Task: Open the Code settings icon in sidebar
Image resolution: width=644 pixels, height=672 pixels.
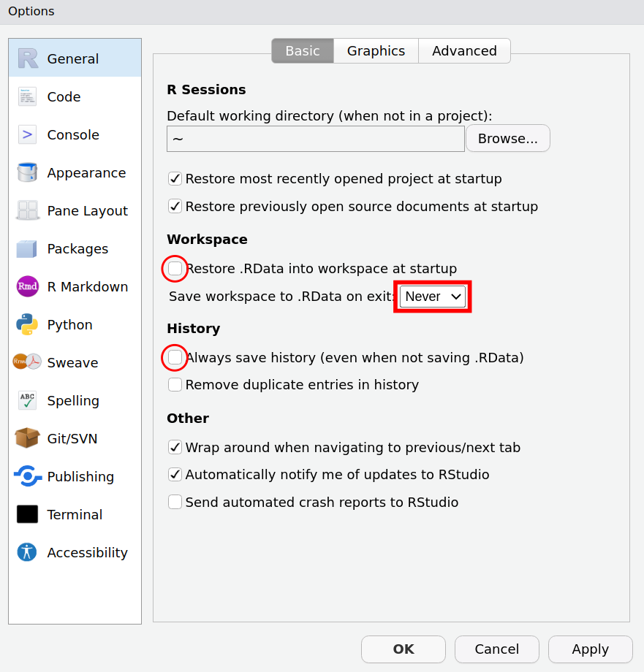Action: click(x=27, y=97)
